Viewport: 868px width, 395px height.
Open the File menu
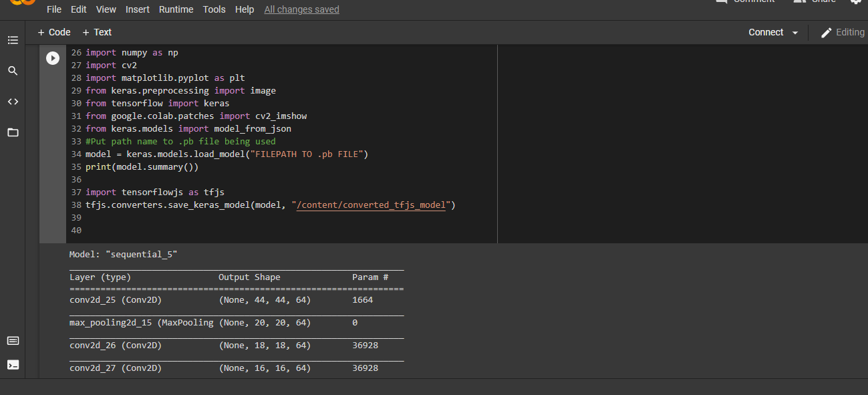pyautogui.click(x=54, y=9)
